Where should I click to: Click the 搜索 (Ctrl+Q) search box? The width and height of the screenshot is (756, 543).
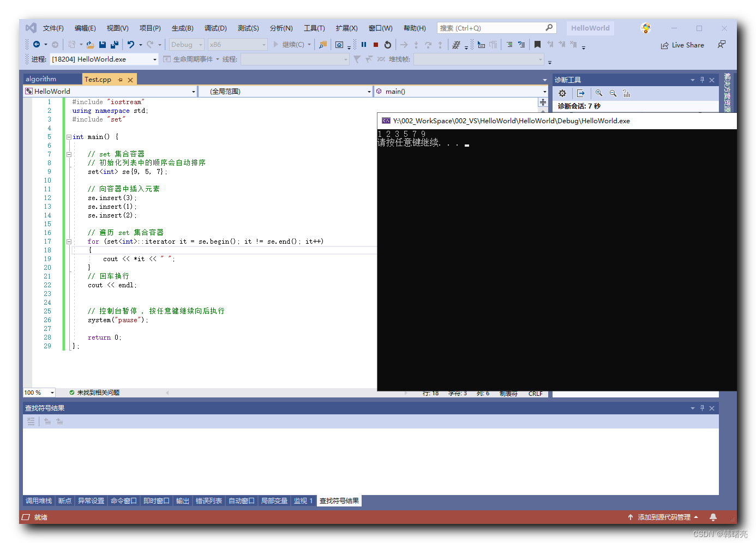pos(497,28)
